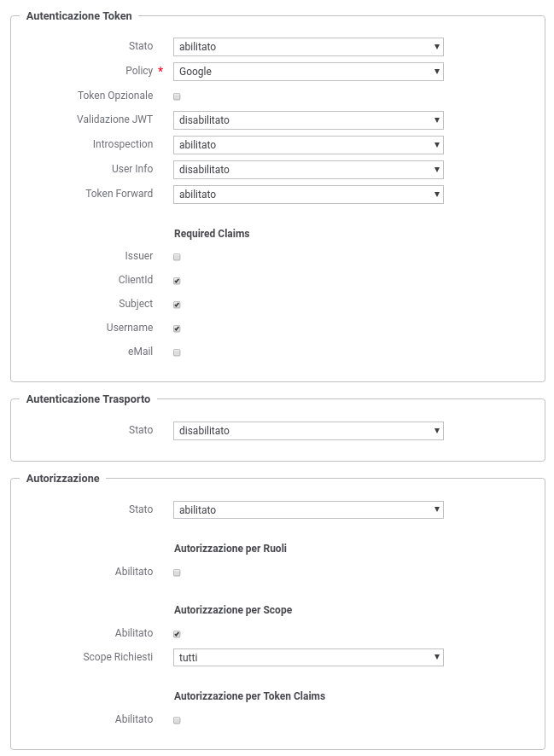Uncheck Autorizzazione per Scope Abilitato
Viewport: 554px width, 756px height.
pos(177,634)
